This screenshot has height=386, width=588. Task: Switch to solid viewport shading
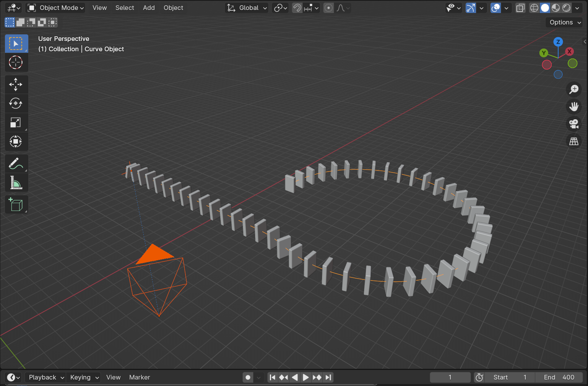coord(545,8)
